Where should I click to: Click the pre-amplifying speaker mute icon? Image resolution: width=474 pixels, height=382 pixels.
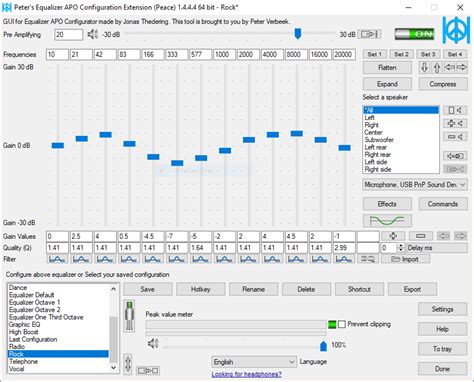pyautogui.click(x=92, y=34)
